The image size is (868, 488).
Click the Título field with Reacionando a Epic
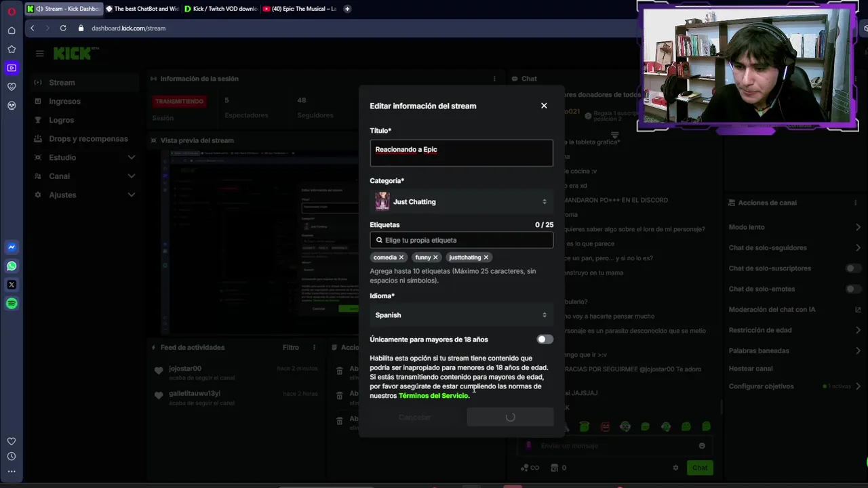click(x=461, y=153)
